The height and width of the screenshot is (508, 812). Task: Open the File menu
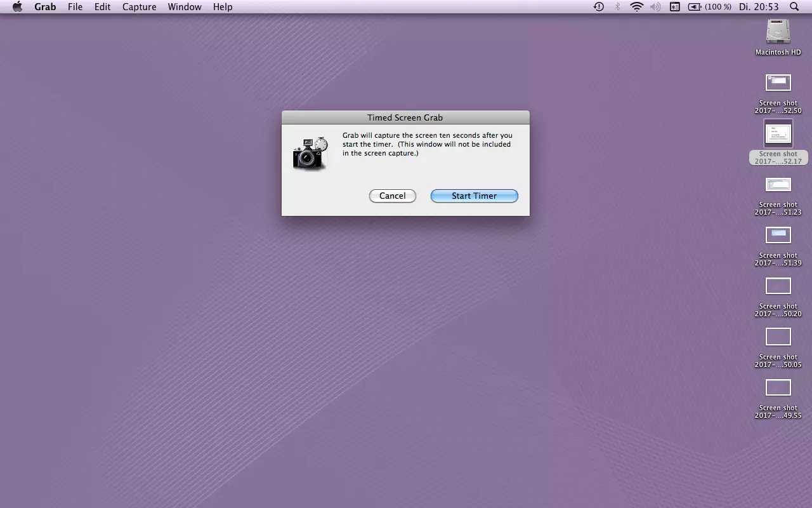(x=75, y=7)
